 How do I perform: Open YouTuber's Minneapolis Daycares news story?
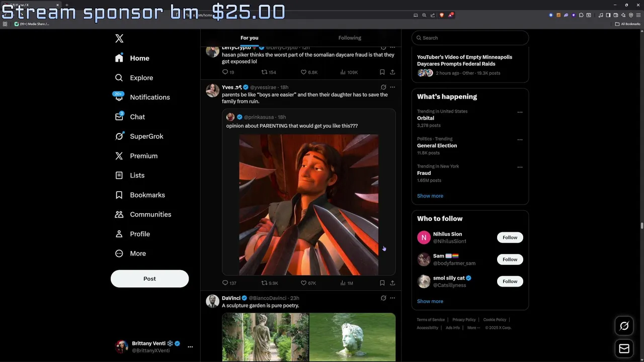(464, 60)
